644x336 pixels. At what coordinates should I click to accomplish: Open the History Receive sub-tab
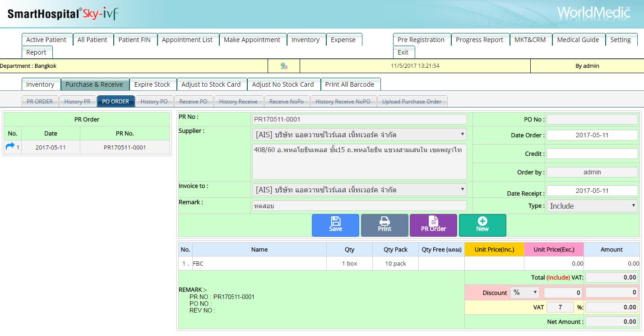pyautogui.click(x=238, y=102)
